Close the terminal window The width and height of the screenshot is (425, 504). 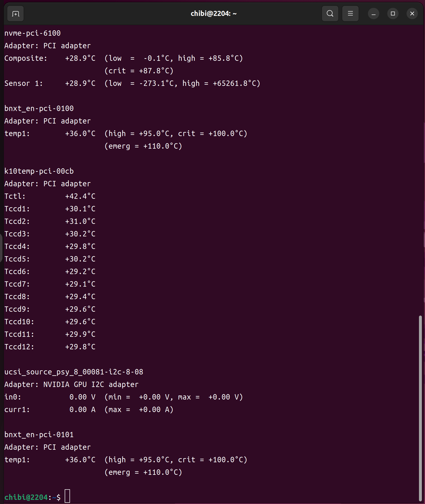pyautogui.click(x=412, y=14)
